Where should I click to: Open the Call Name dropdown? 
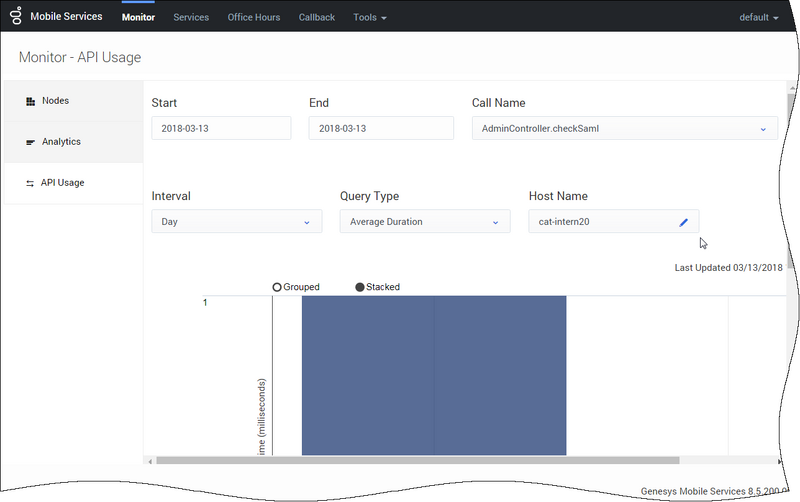(x=624, y=128)
